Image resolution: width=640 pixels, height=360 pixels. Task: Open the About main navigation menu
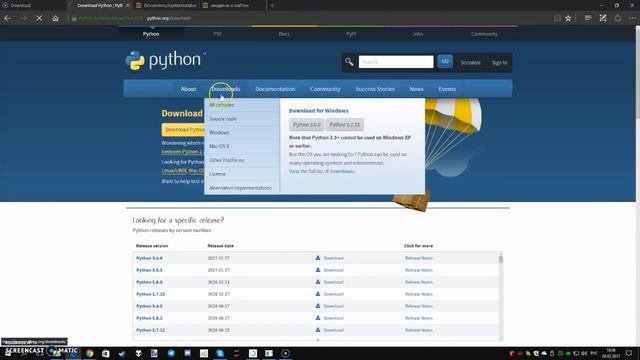click(189, 89)
